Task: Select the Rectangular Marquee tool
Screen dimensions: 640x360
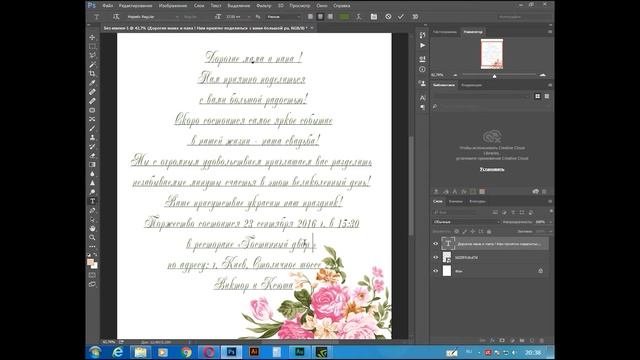Action: click(92, 47)
